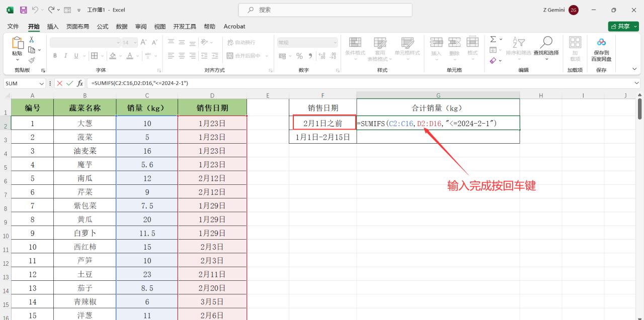Open the font name dropdown
This screenshot has width=644, height=320.
point(118,43)
